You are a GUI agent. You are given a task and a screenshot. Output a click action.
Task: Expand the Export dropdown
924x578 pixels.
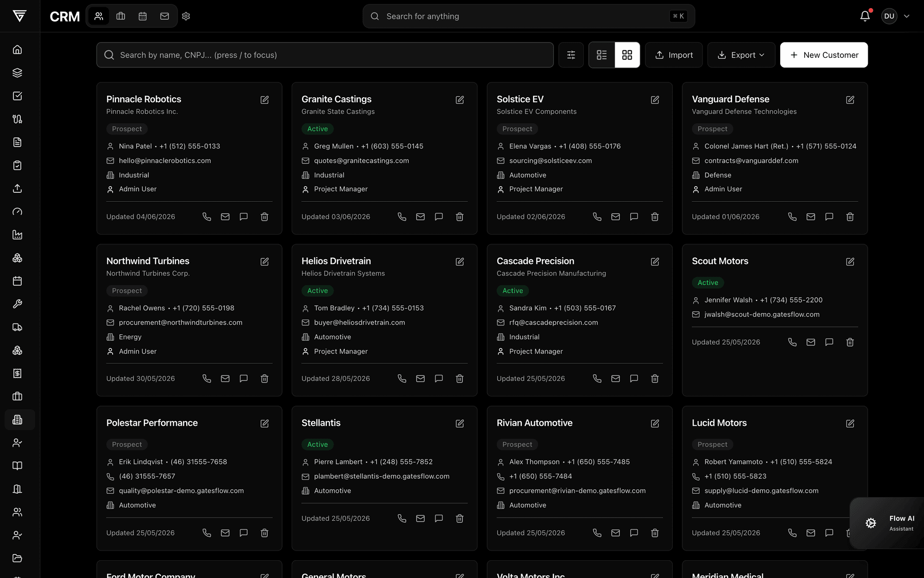pyautogui.click(x=741, y=55)
